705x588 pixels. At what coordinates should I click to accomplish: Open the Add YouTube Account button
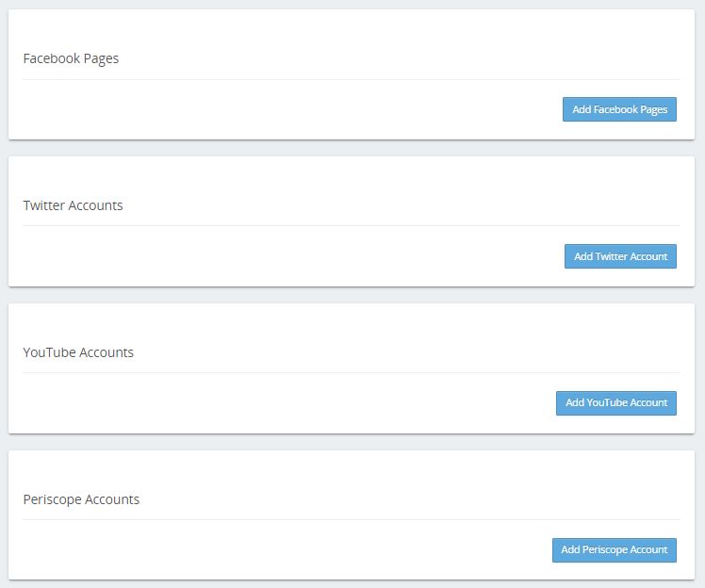(x=616, y=402)
